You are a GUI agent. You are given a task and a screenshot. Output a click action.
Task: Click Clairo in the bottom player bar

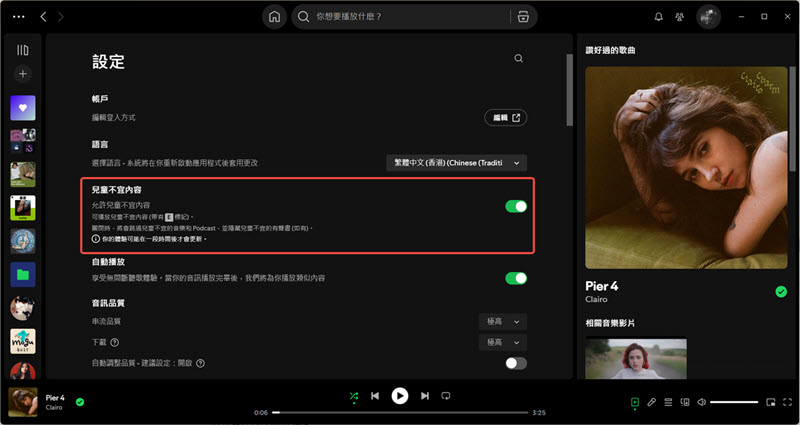pyautogui.click(x=54, y=408)
